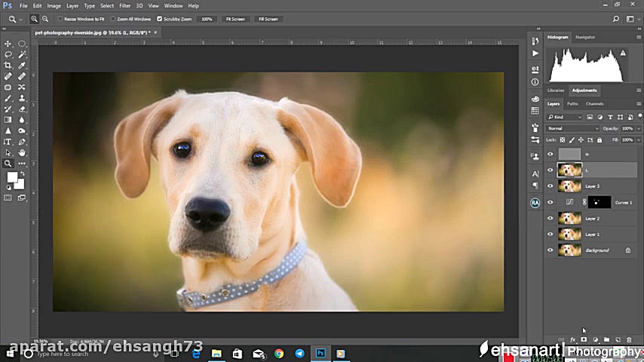Viewport: 644px width, 362px height.
Task: Click the foreground color swatch
Action: click(12, 178)
